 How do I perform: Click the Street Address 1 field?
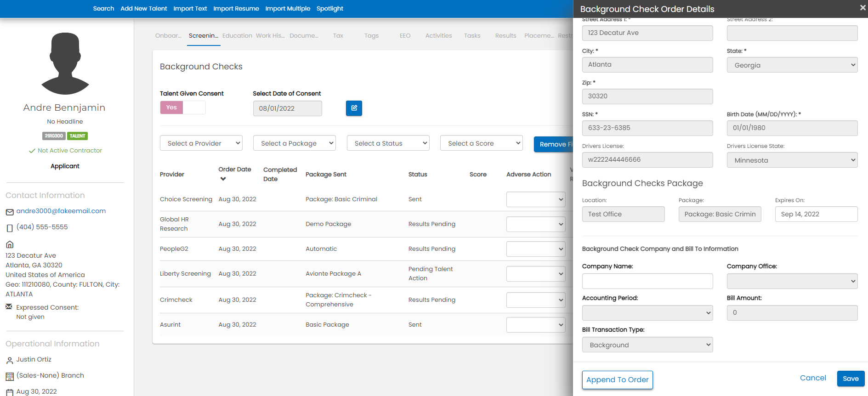pos(647,33)
